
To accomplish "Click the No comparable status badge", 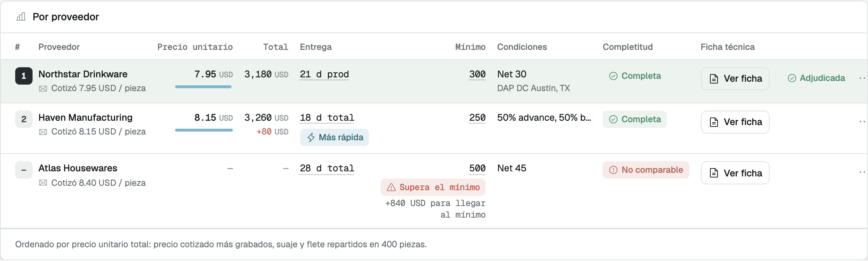I will 646,170.
